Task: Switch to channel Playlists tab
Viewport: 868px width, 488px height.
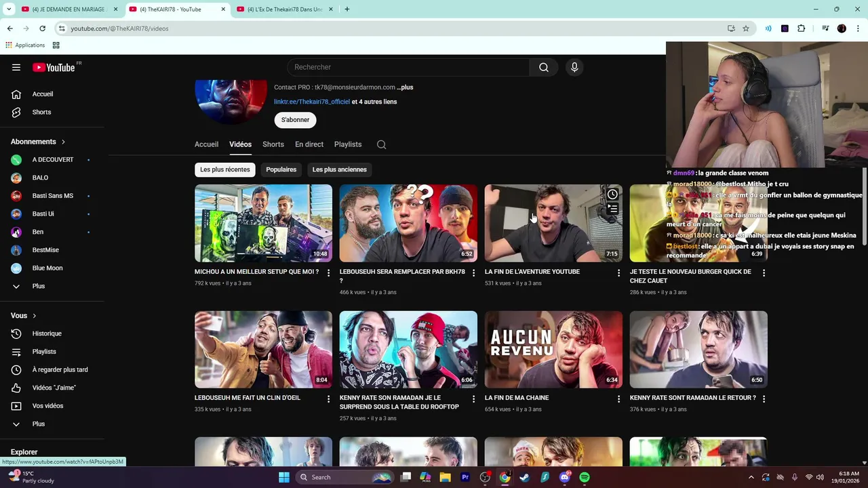Action: coord(348,144)
